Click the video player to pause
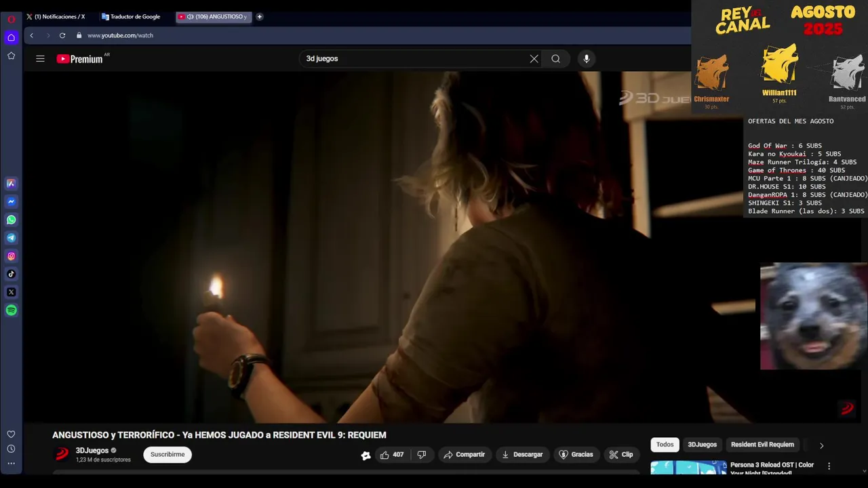This screenshot has height=488, width=868. 390,247
